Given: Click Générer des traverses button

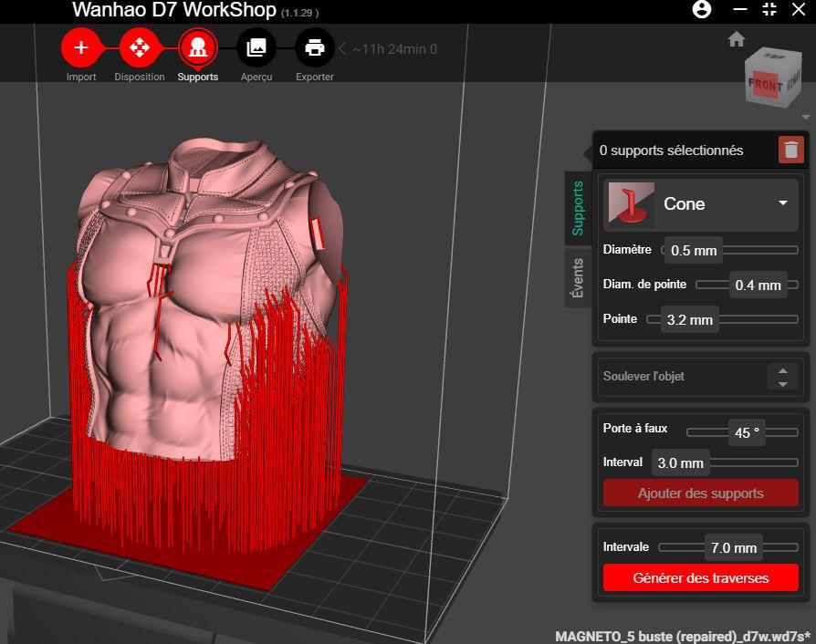Looking at the screenshot, I should tap(700, 578).
